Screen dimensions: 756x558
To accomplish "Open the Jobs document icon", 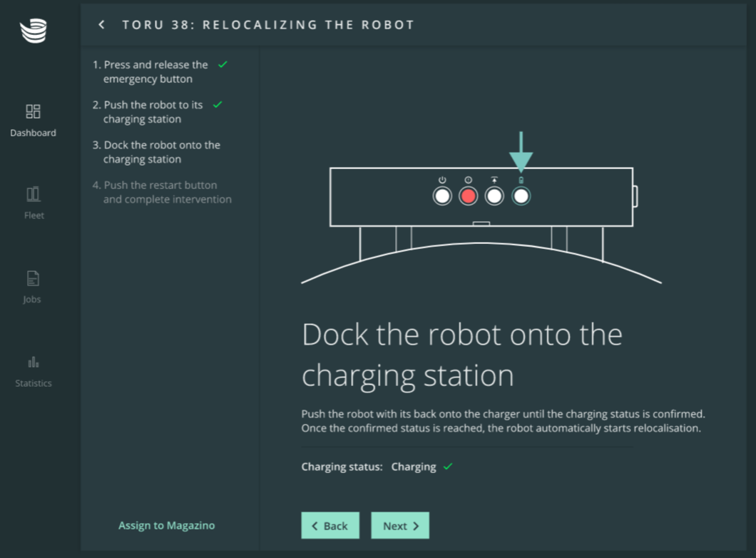I will coord(33,278).
